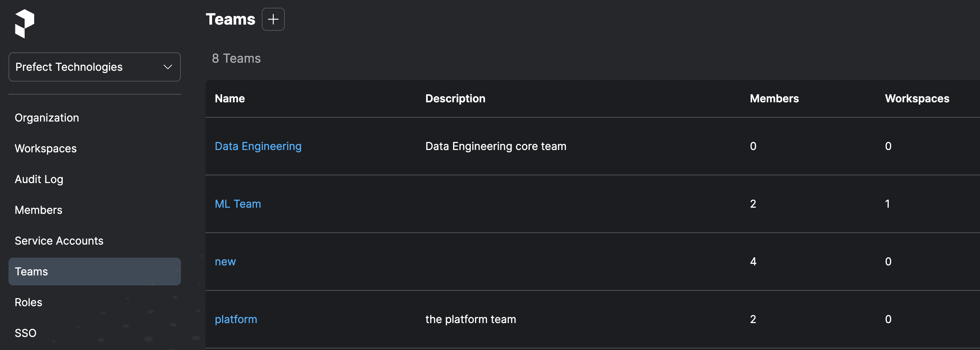This screenshot has height=350, width=980.
Task: Navigate to Members in sidebar
Action: pyautogui.click(x=38, y=210)
